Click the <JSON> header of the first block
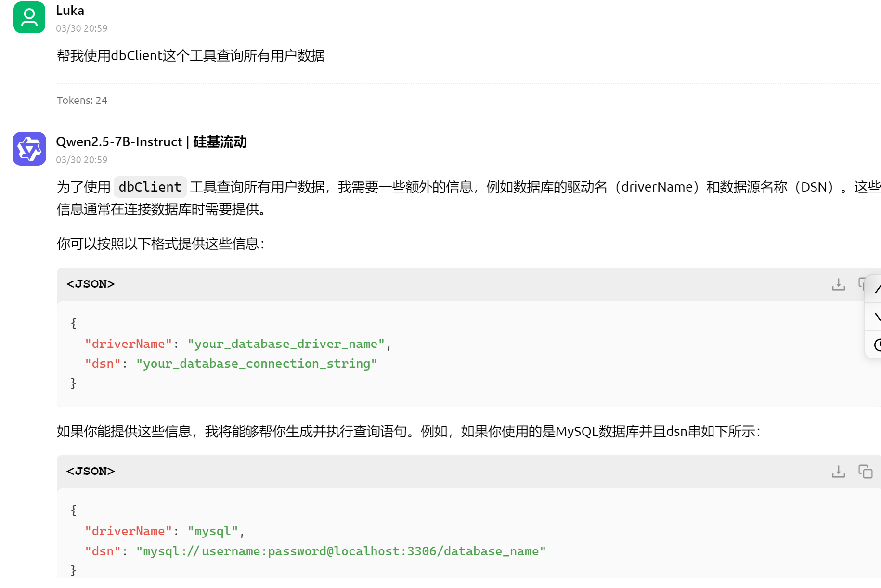The height and width of the screenshot is (588, 881). 91,284
